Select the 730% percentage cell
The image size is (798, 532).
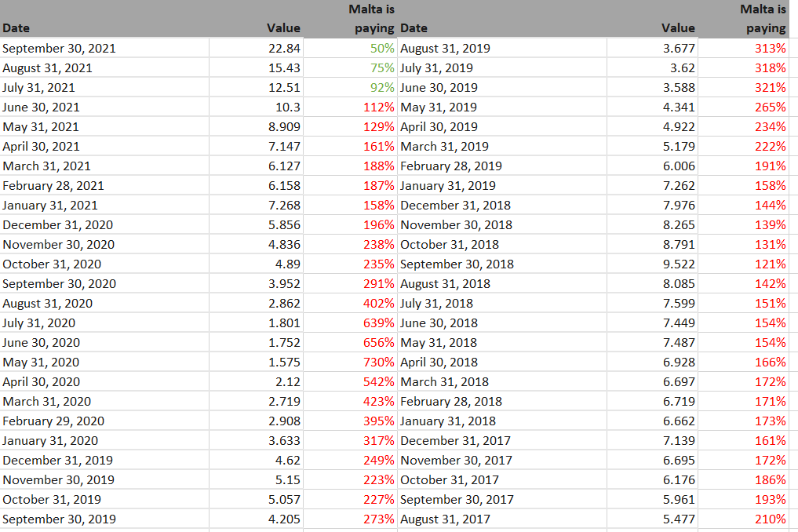click(379, 363)
